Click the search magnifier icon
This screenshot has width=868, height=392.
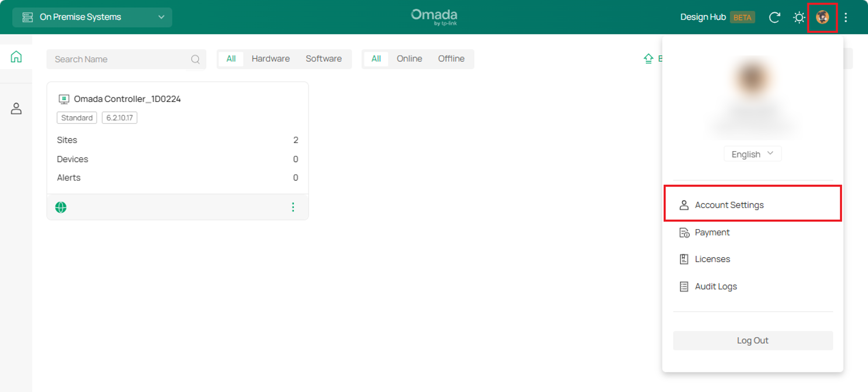pos(195,59)
